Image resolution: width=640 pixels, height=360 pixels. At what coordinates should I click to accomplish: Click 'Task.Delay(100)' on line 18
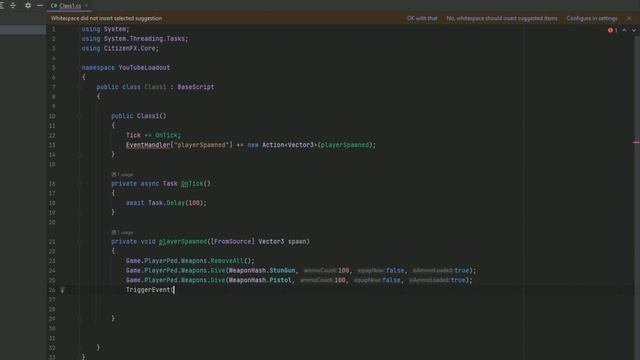(176, 203)
